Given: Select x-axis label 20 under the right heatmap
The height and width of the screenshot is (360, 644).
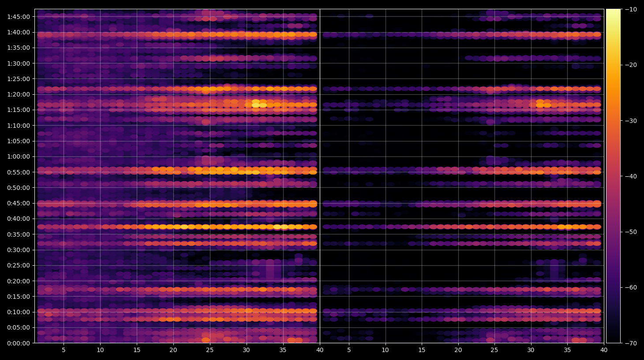Looking at the screenshot, I should [458, 350].
